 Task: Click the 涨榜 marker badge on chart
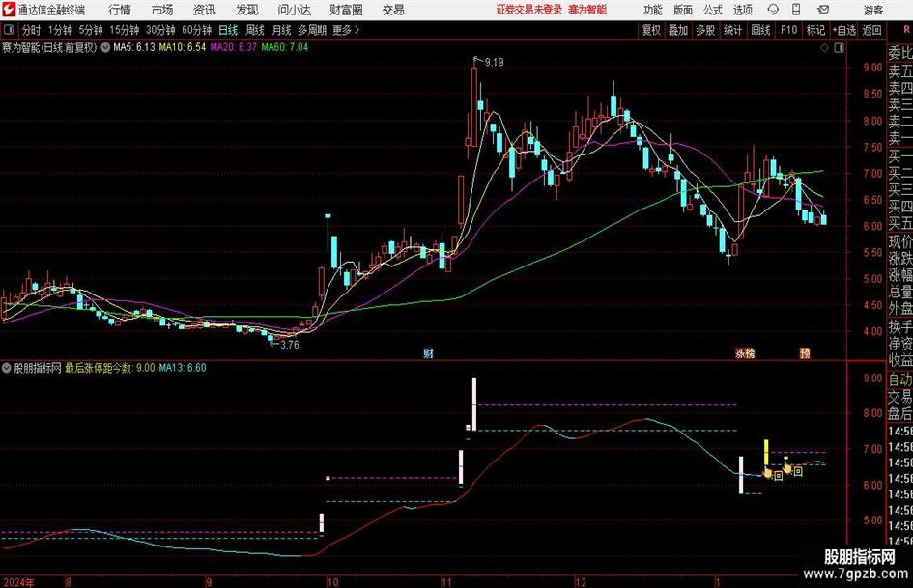[x=745, y=352]
